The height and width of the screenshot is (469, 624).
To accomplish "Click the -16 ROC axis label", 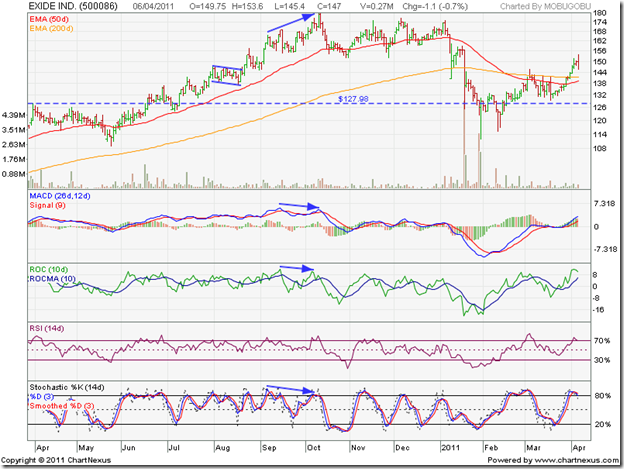I will 598,309.
